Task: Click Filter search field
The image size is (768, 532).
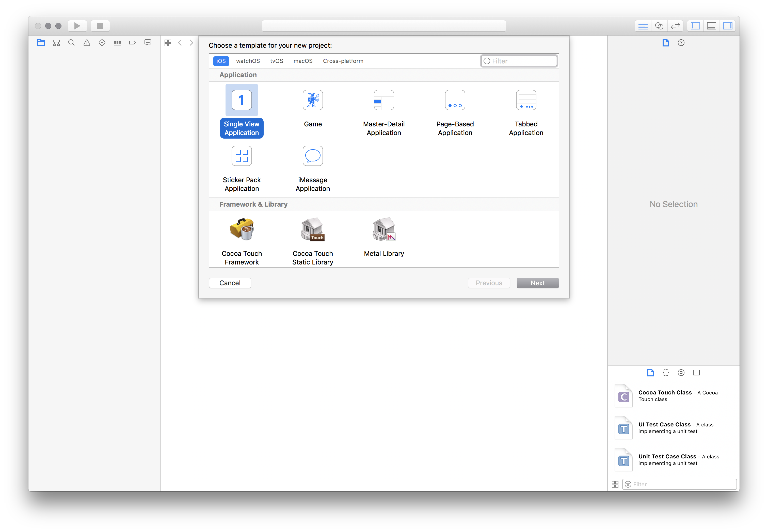Action: point(519,61)
